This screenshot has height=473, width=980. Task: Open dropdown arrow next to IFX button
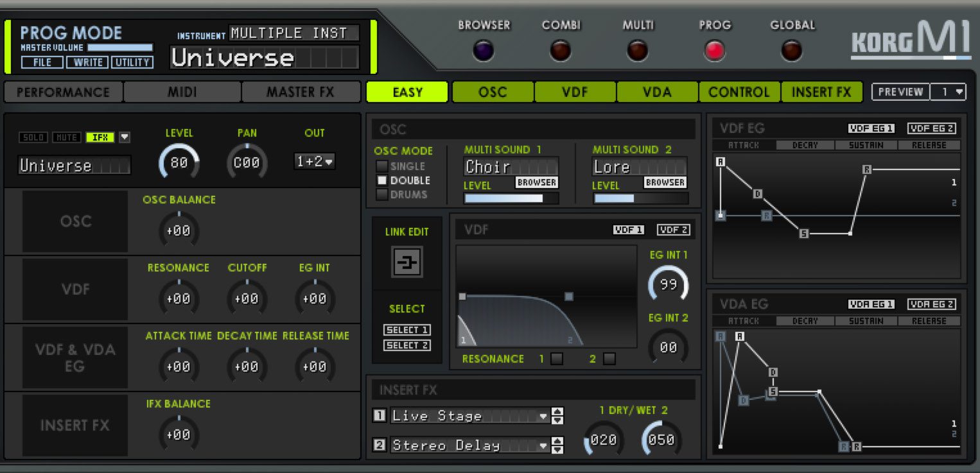(125, 137)
